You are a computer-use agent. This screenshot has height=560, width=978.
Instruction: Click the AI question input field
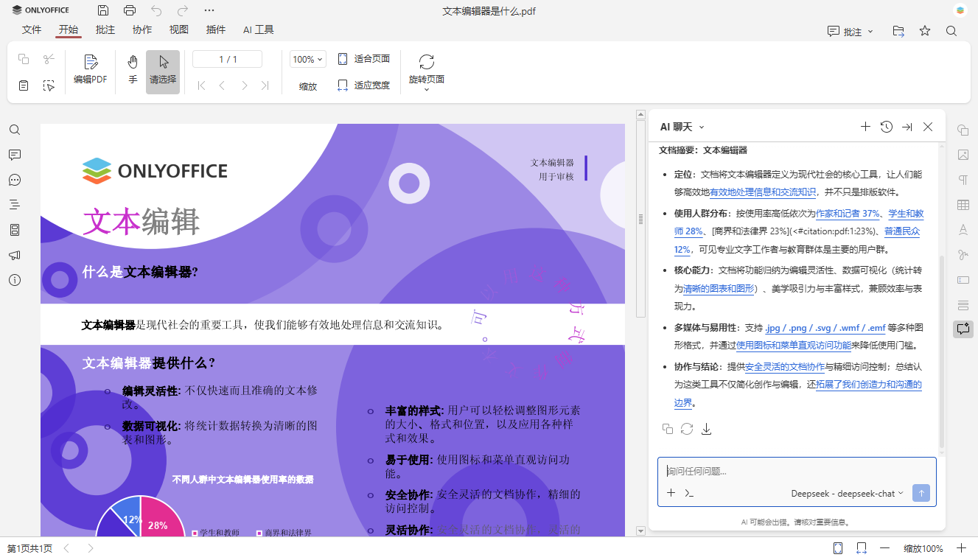point(797,471)
